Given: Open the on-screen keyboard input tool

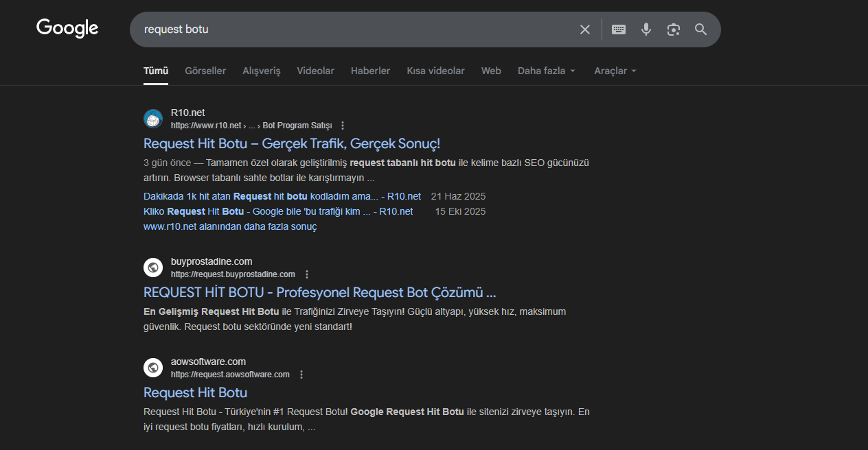Looking at the screenshot, I should (x=619, y=29).
